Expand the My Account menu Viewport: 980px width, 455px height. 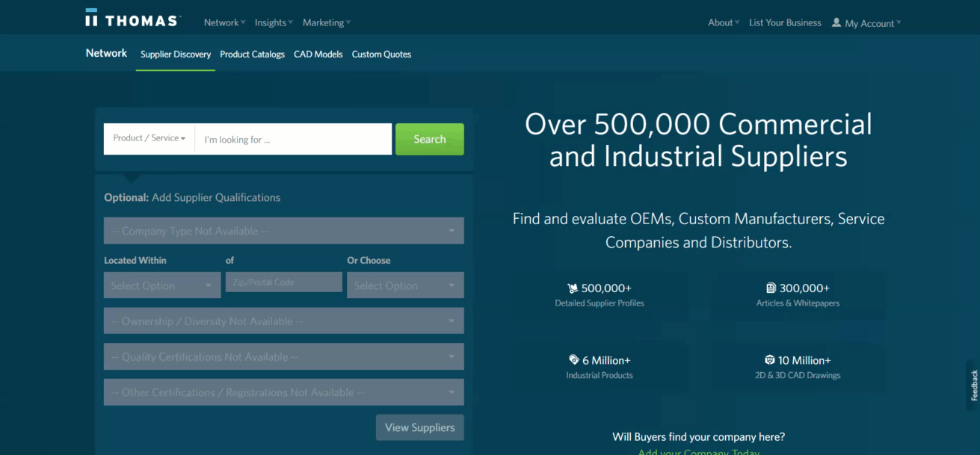click(872, 23)
